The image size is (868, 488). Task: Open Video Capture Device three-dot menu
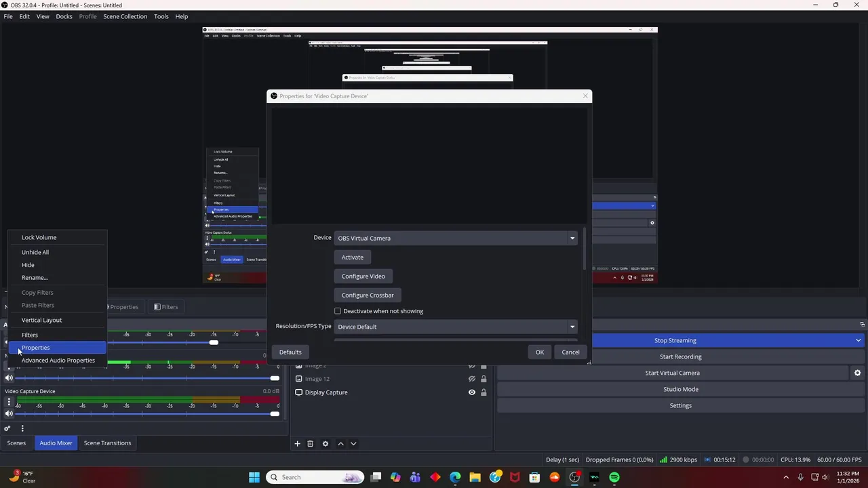(9, 402)
